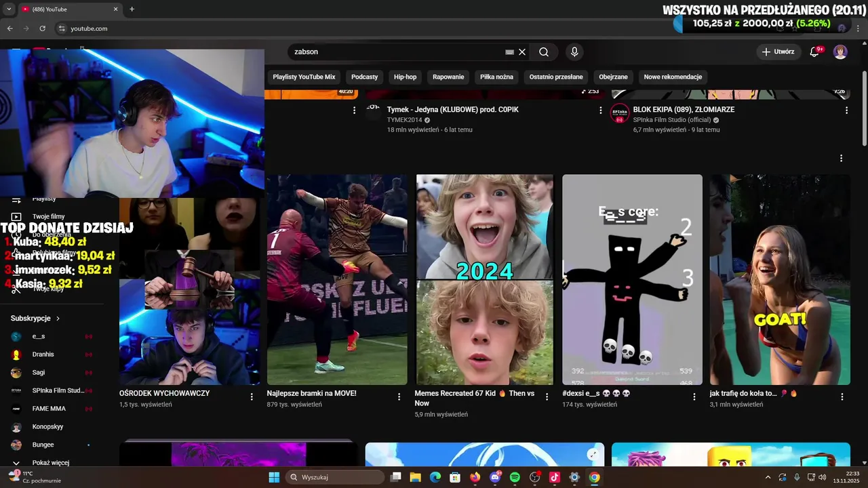Open BLOK EKIPA (089), ZŁOMIARZE video title
Screen dimensions: 868x488
click(684, 109)
